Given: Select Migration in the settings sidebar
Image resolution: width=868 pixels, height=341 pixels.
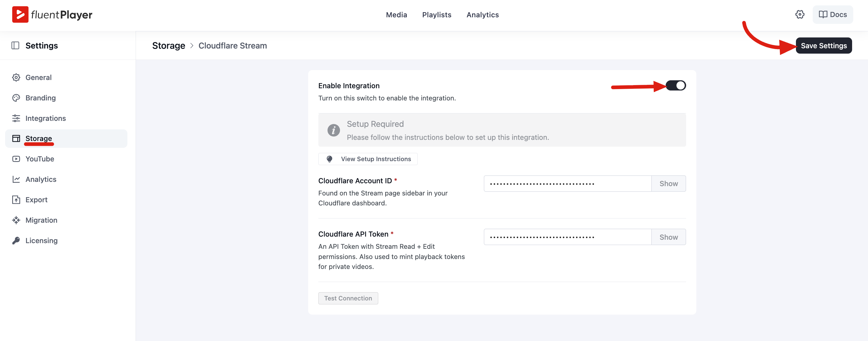Looking at the screenshot, I should pyautogui.click(x=66, y=220).
